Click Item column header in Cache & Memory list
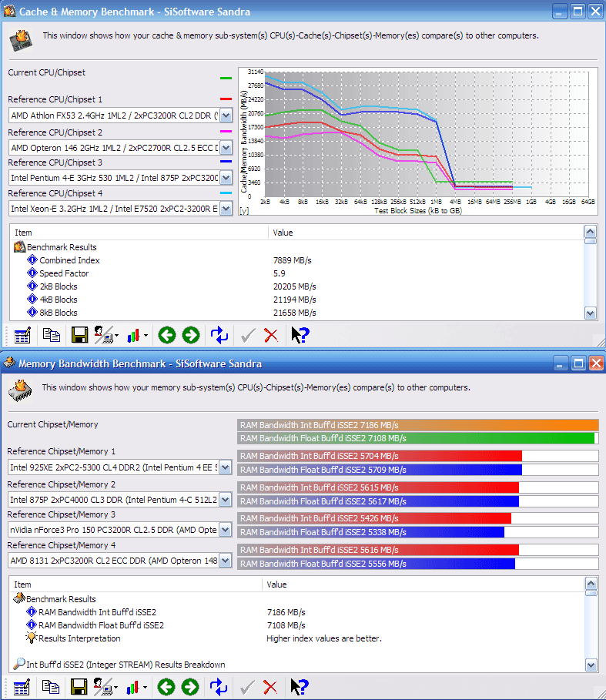606x700 pixels. pos(139,233)
